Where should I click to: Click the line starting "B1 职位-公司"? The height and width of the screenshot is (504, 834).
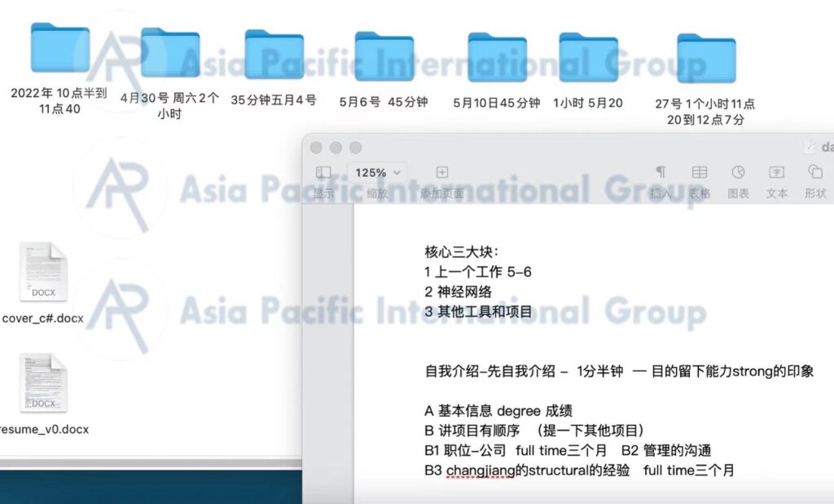pos(568,451)
